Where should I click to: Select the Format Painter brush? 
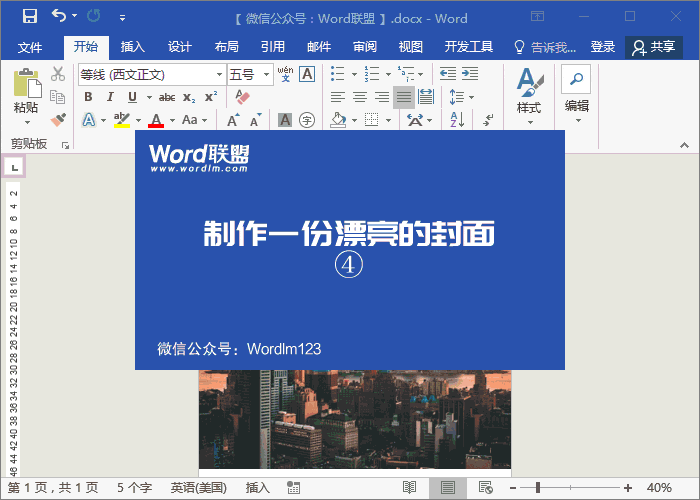58,120
